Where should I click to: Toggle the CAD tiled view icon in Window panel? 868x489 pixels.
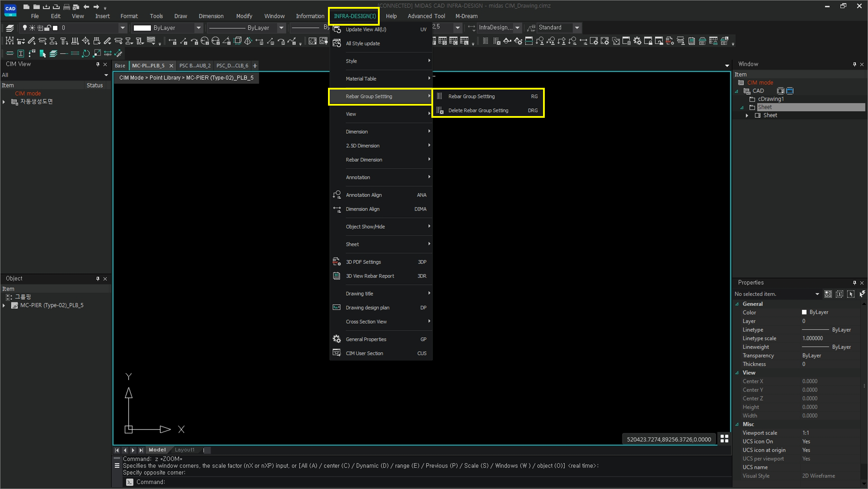pos(781,91)
